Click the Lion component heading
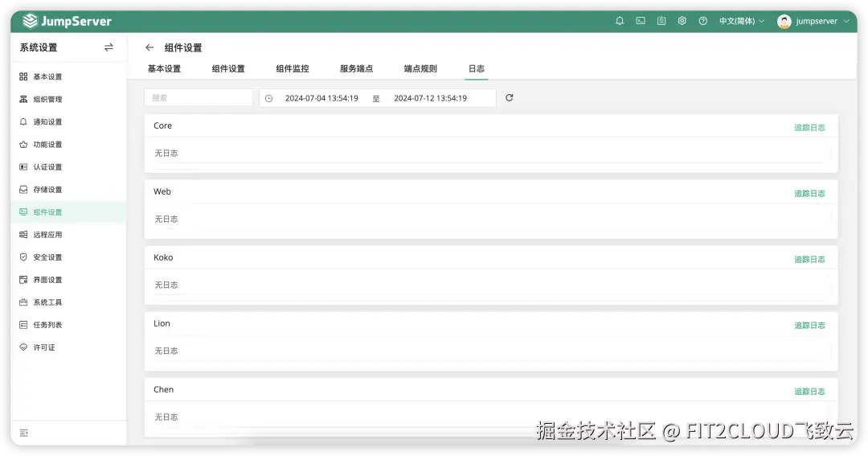The width and height of the screenshot is (868, 456). (162, 323)
